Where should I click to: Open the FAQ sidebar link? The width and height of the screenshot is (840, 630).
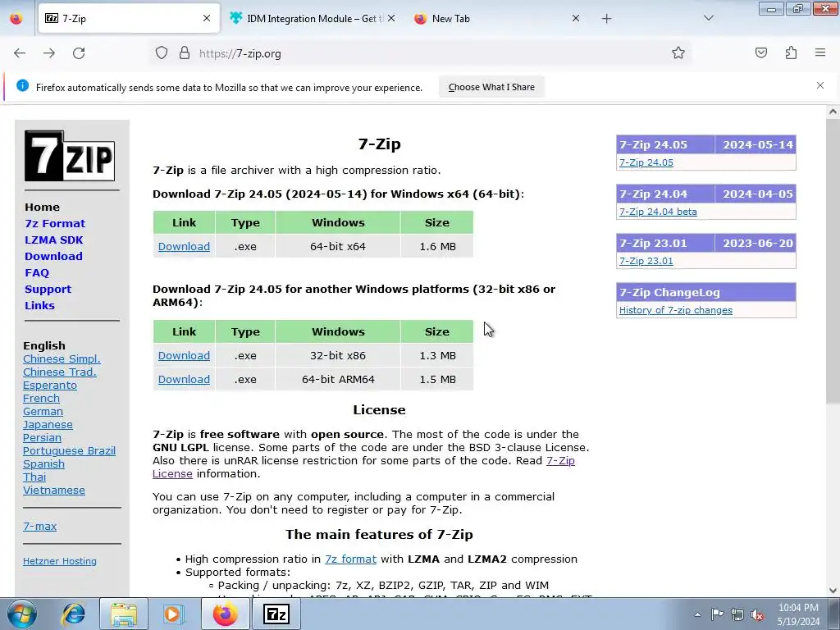tap(37, 272)
